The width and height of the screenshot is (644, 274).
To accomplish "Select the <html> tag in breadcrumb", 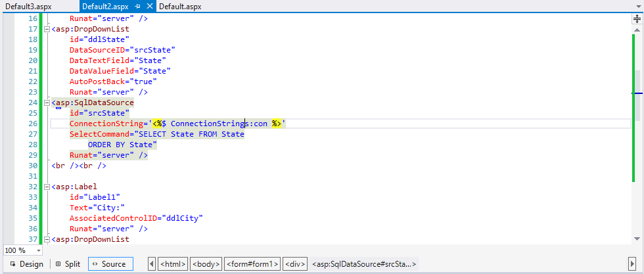I will tap(173, 264).
